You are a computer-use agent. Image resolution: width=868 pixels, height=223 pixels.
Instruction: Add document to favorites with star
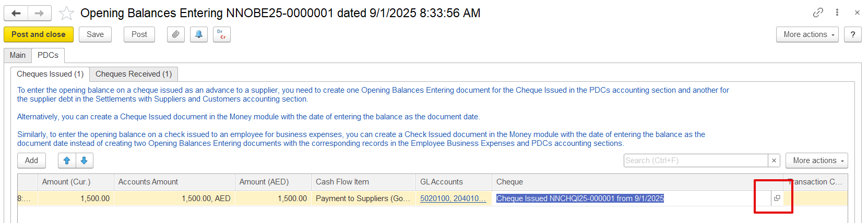point(66,13)
